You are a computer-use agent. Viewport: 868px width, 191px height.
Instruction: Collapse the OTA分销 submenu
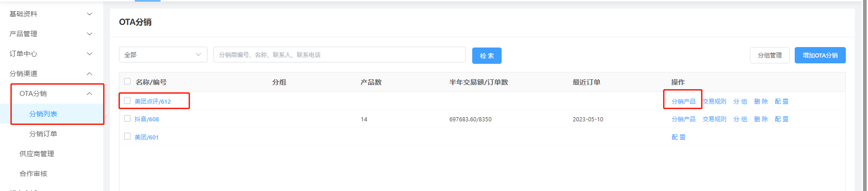[x=90, y=94]
